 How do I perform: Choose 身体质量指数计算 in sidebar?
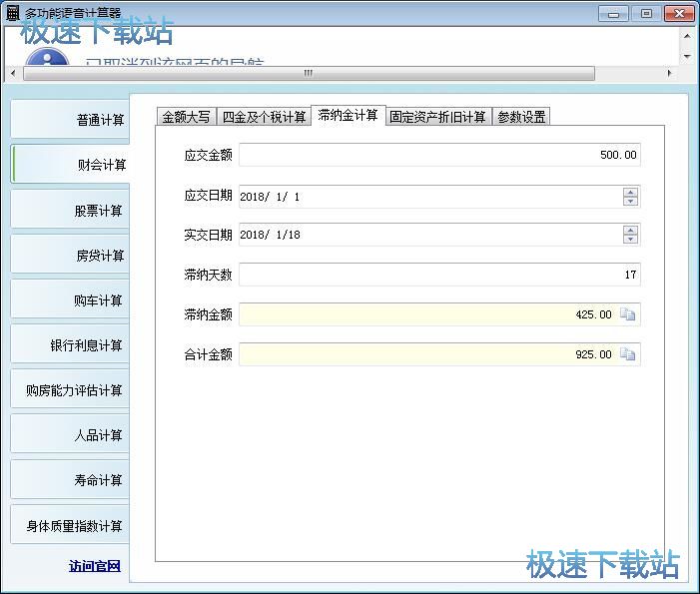(72, 526)
